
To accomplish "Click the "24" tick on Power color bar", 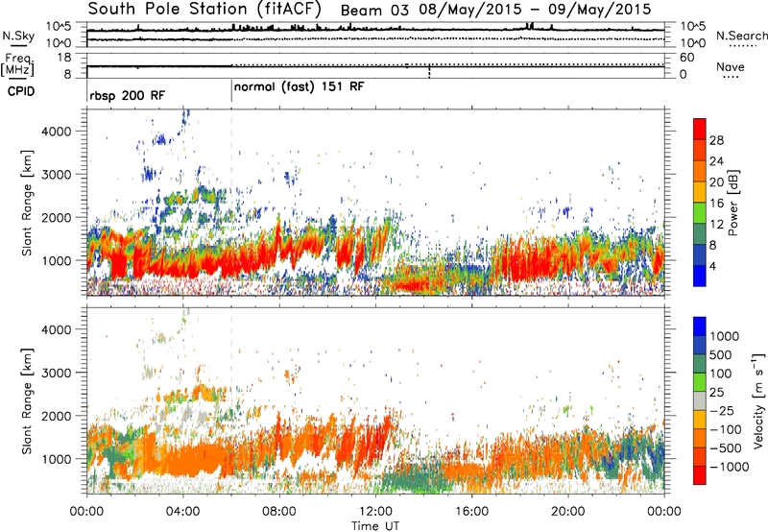I will tap(716, 161).
